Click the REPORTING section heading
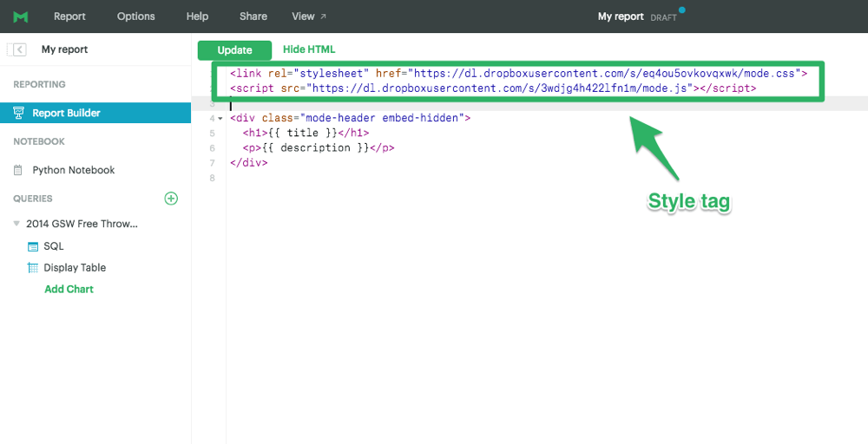The width and height of the screenshot is (868, 444). tap(39, 85)
